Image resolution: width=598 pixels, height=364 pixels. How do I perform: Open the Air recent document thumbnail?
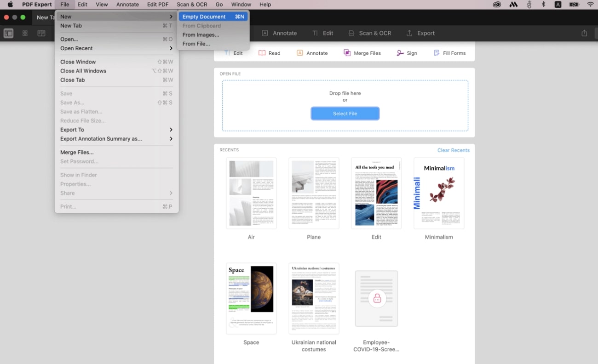[x=251, y=193]
